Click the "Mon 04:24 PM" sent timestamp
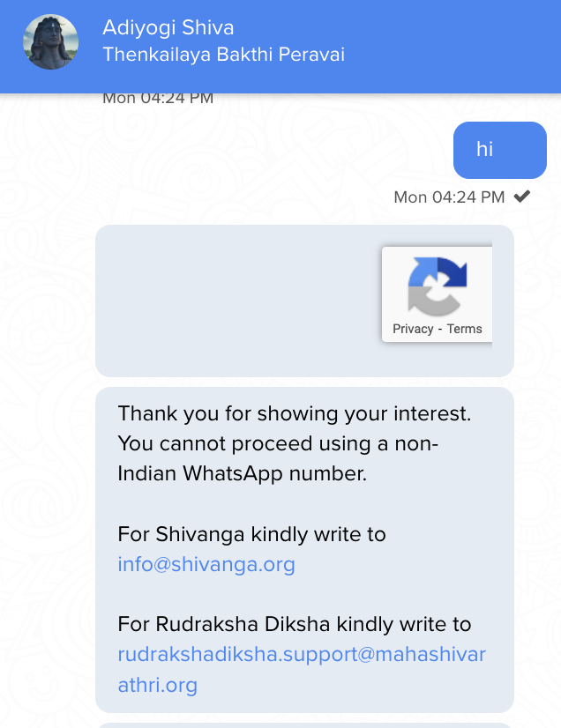This screenshot has width=561, height=728. [449, 197]
